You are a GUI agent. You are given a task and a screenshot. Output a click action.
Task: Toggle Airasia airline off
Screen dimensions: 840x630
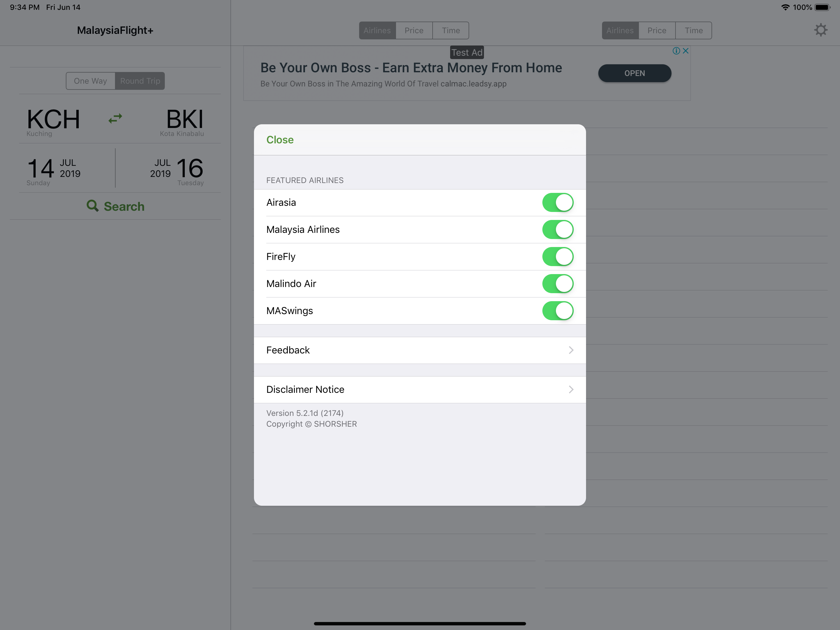pyautogui.click(x=557, y=202)
